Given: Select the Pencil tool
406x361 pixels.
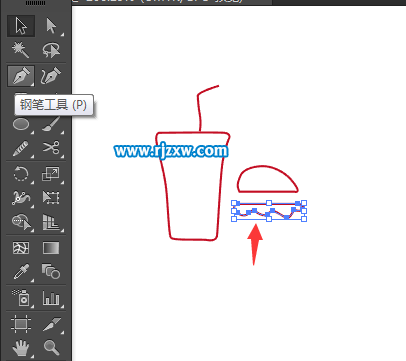Looking at the screenshot, I should pos(21,148).
